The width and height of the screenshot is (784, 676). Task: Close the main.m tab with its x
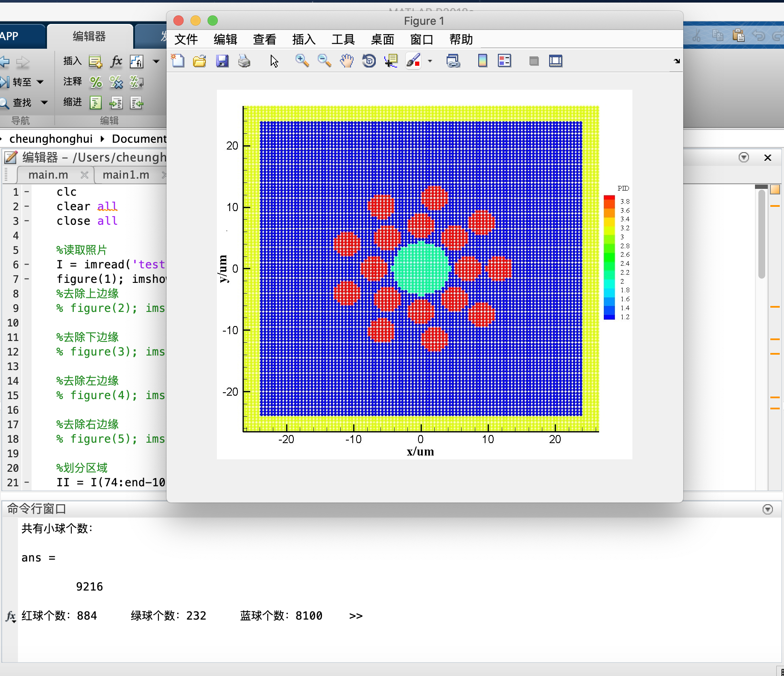coord(85,175)
